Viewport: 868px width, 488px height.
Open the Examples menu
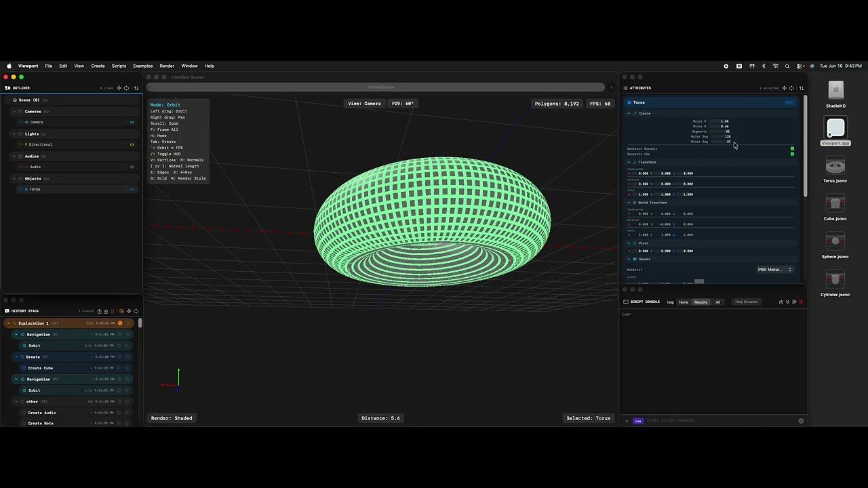(143, 66)
